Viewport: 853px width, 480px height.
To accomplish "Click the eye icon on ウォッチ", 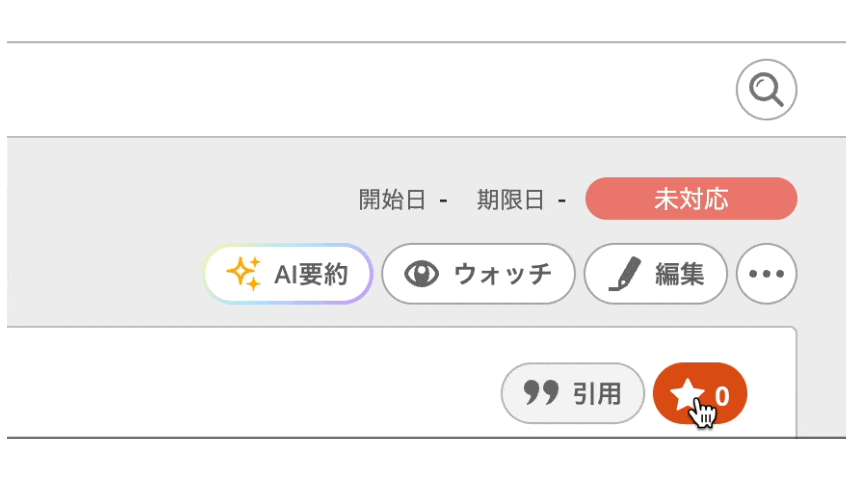I will click(423, 273).
